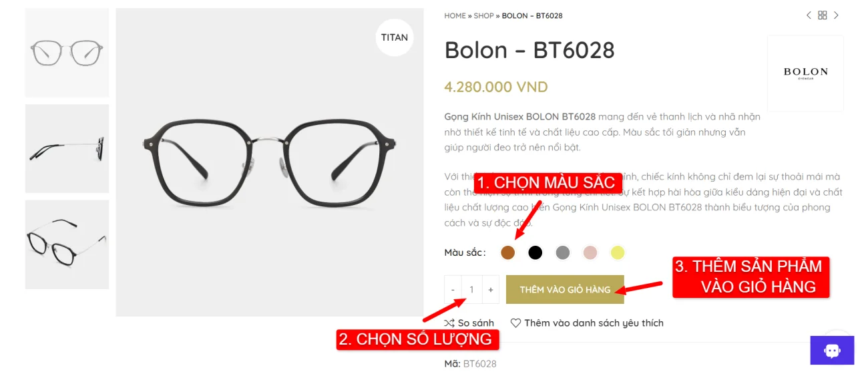Click the heart wishlist icon
This screenshot has height=378, width=868.
click(515, 323)
